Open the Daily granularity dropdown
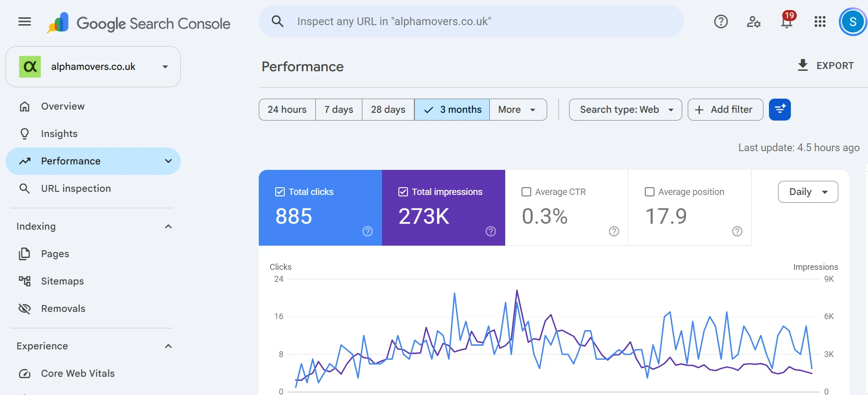The width and height of the screenshot is (868, 395). coord(808,192)
